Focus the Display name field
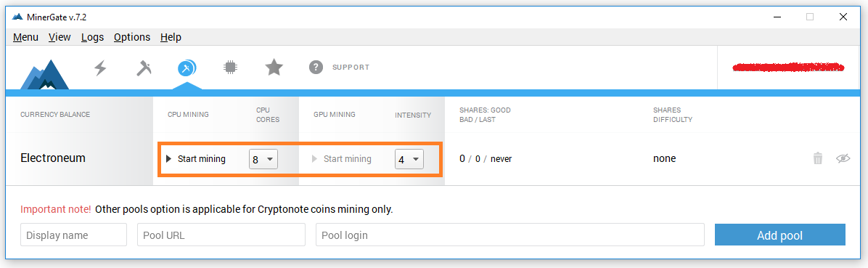 click(73, 235)
